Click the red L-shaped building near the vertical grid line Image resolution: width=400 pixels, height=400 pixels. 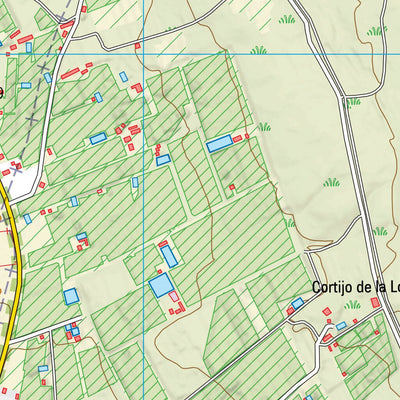coord(137,88)
